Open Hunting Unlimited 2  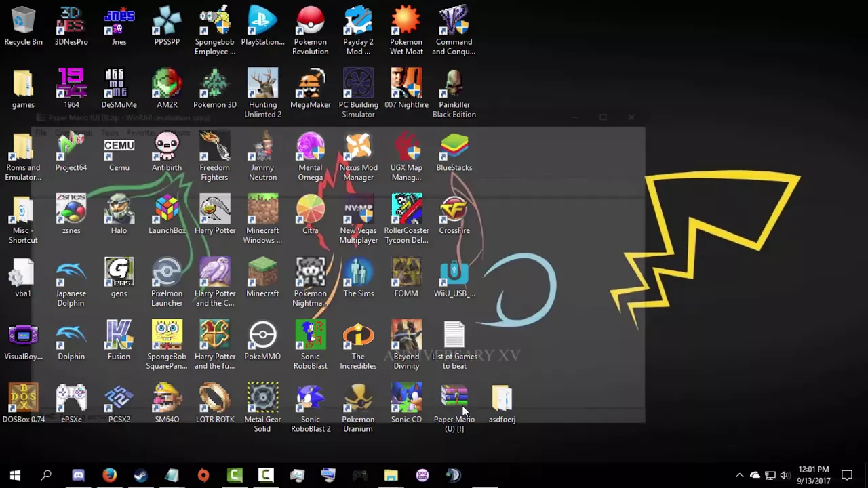tap(262, 94)
